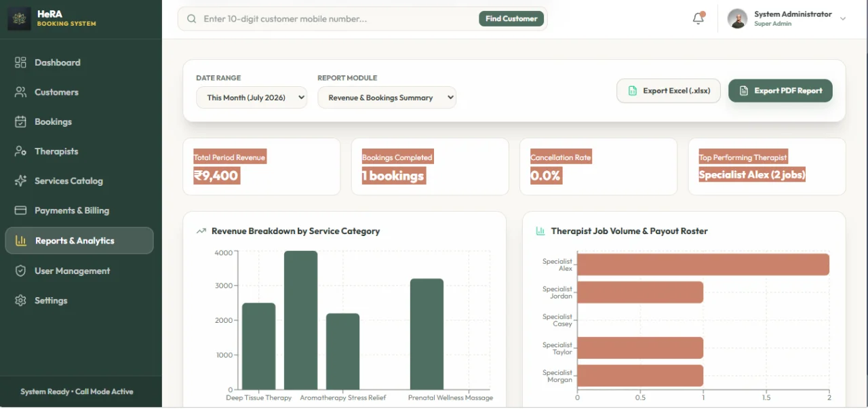Click the Find Customer button
The height and width of the screenshot is (409, 868).
pos(511,19)
